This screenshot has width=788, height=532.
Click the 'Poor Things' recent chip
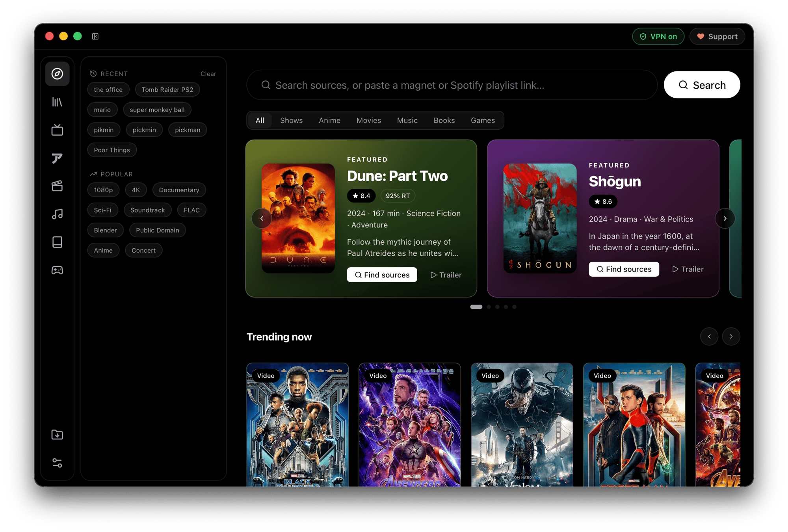point(112,150)
